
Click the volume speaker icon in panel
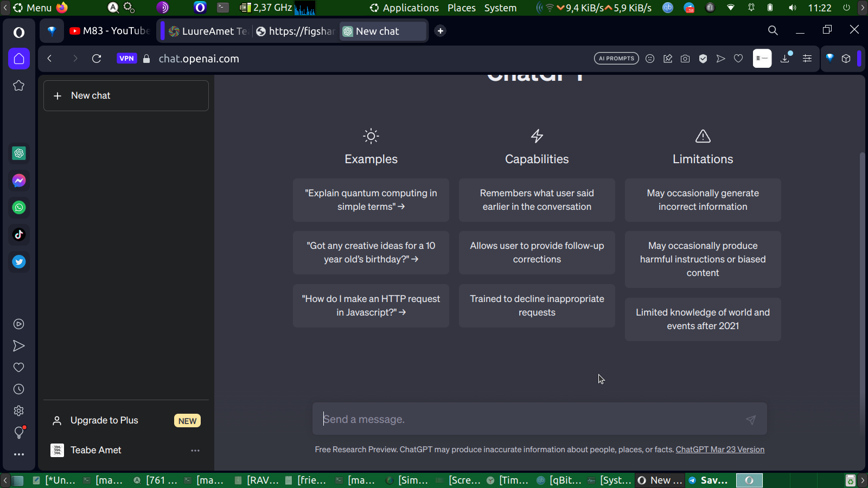point(793,8)
